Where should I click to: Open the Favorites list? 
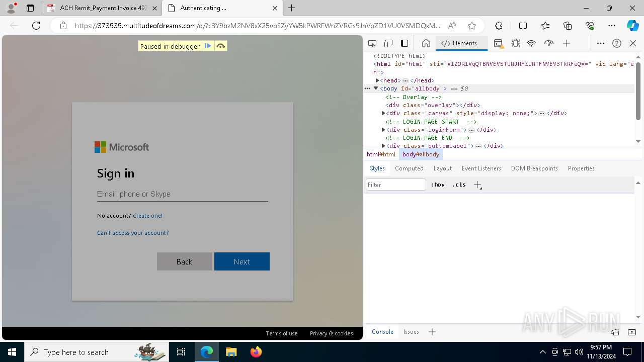pyautogui.click(x=545, y=26)
